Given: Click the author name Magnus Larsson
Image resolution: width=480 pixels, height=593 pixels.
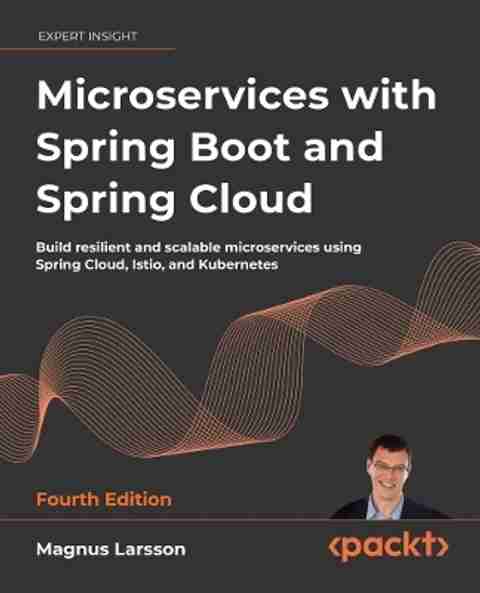Looking at the screenshot, I should (111, 550).
